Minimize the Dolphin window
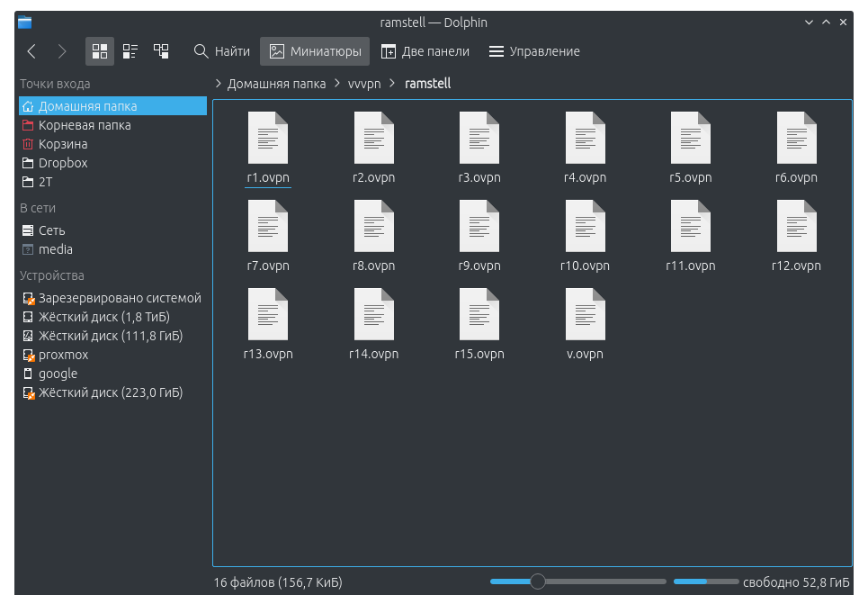This screenshot has height=613, width=868. coord(809,23)
